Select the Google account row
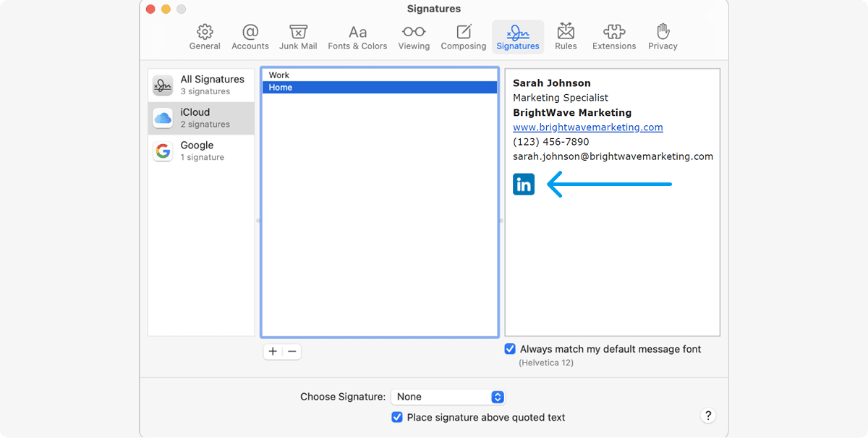The height and width of the screenshot is (438, 868). point(201,151)
